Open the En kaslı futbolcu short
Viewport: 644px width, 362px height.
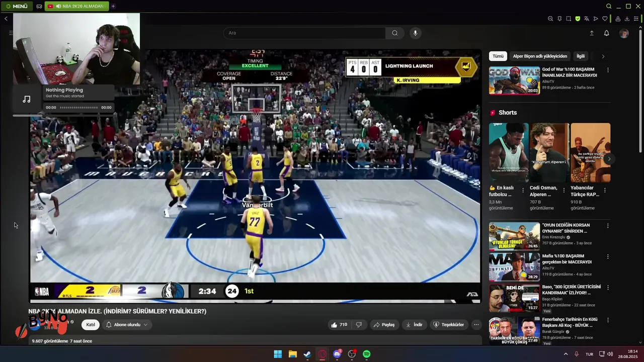[509, 153]
